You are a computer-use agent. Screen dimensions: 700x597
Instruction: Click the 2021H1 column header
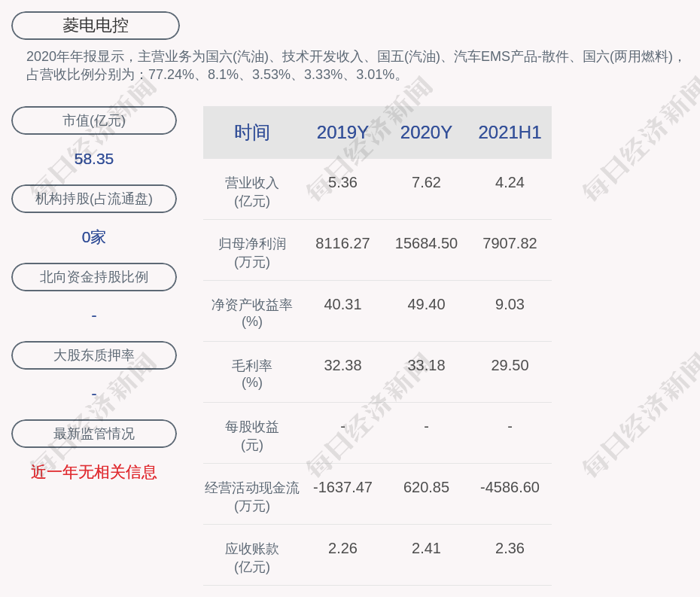tap(510, 132)
